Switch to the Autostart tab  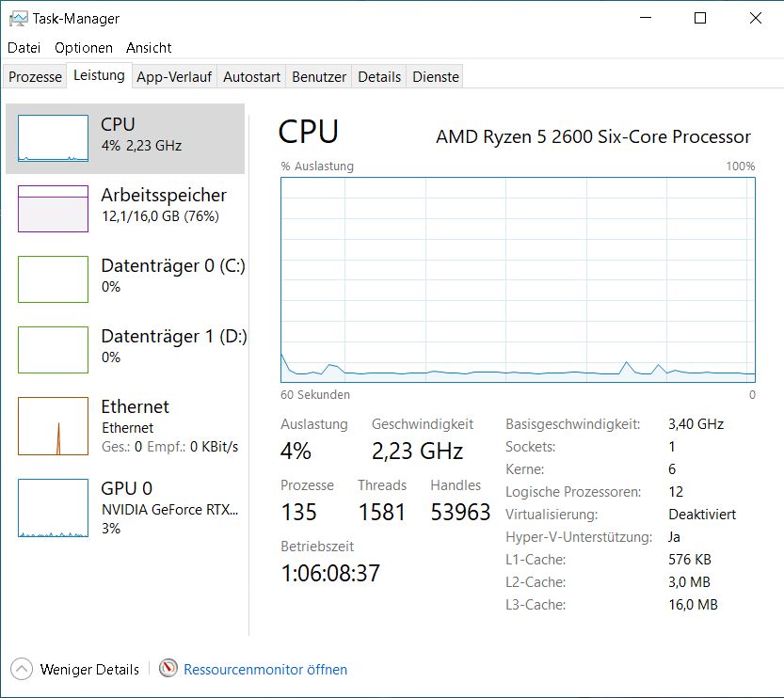click(251, 77)
